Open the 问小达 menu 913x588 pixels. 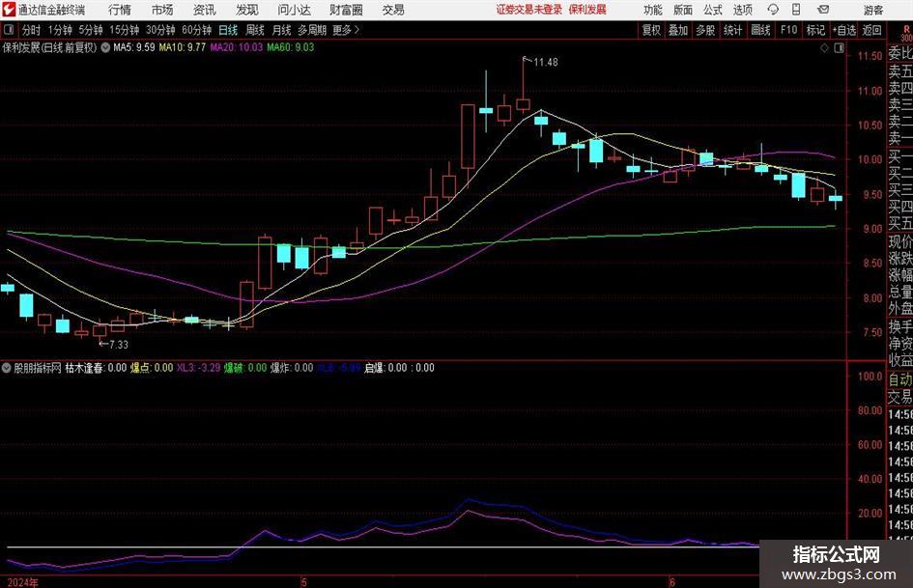click(294, 10)
